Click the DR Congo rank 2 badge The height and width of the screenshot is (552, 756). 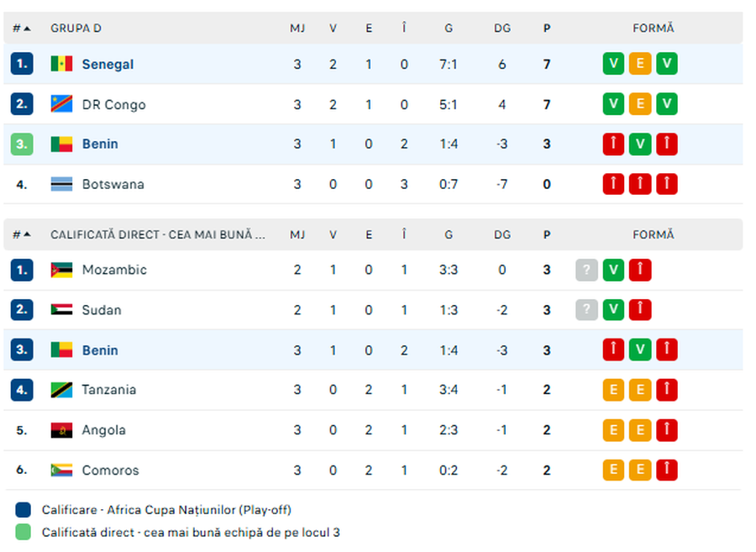(23, 104)
